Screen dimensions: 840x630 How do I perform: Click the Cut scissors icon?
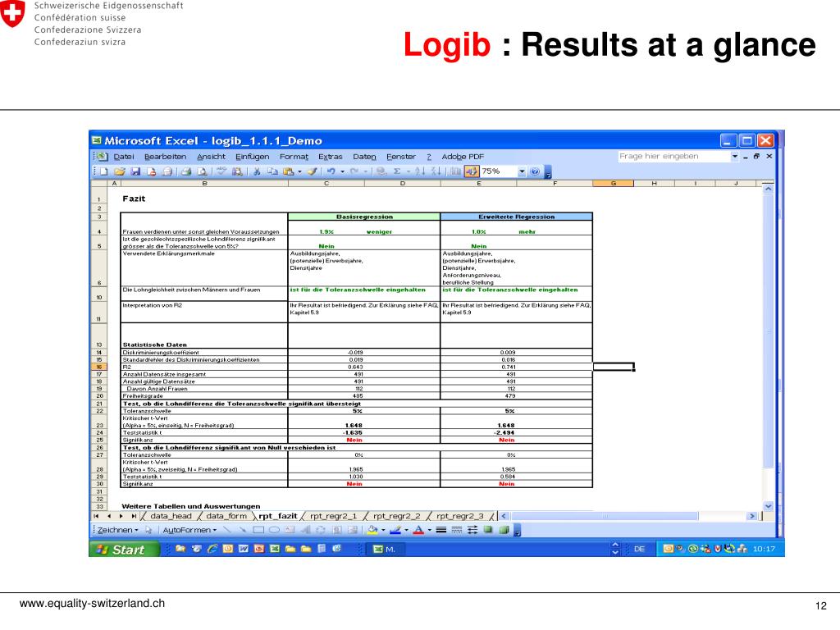257,171
